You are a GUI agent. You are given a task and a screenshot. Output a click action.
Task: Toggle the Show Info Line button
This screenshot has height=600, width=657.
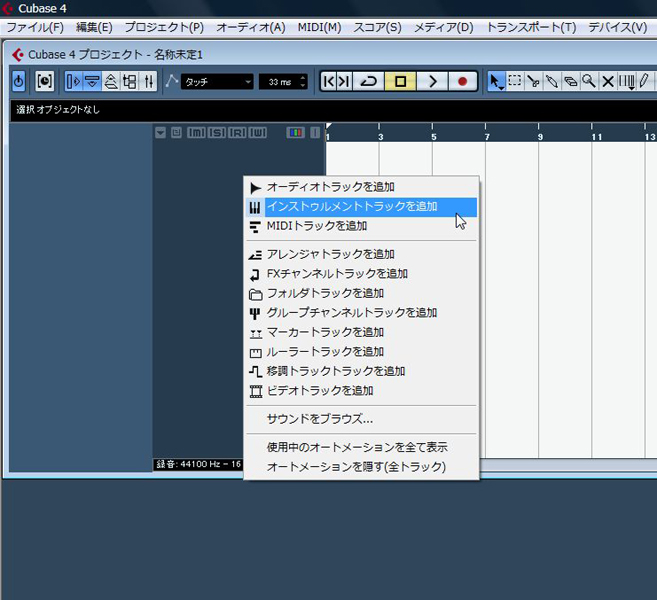click(x=92, y=81)
